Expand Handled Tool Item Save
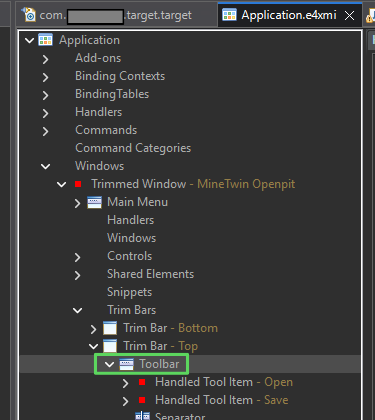The image size is (375, 420). [x=125, y=401]
